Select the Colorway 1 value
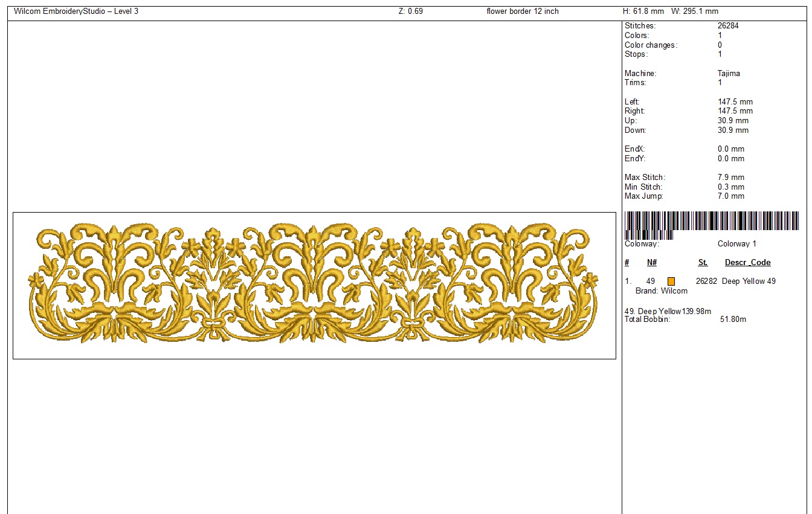 tap(736, 244)
